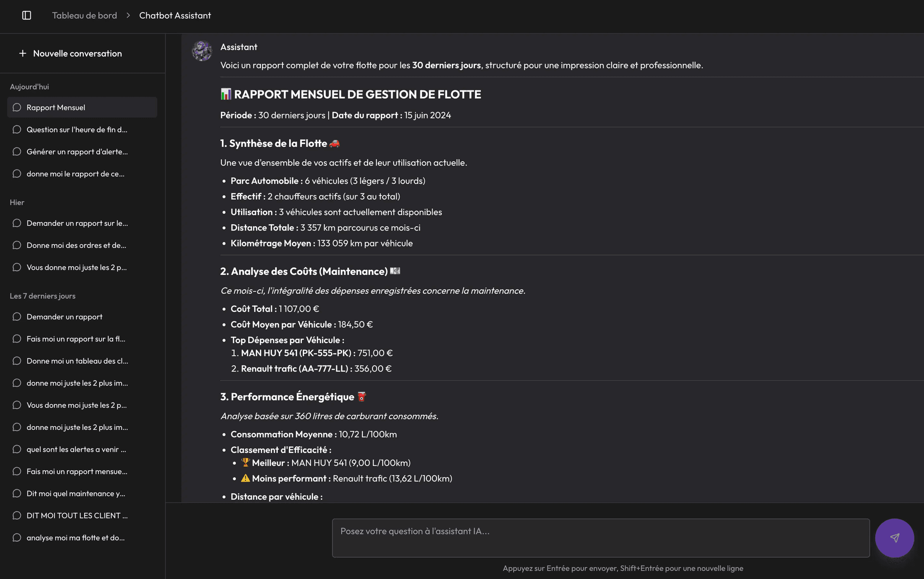Click the chat icon beside analyse moi ma flotte
The width and height of the screenshot is (924, 579).
pyautogui.click(x=17, y=538)
